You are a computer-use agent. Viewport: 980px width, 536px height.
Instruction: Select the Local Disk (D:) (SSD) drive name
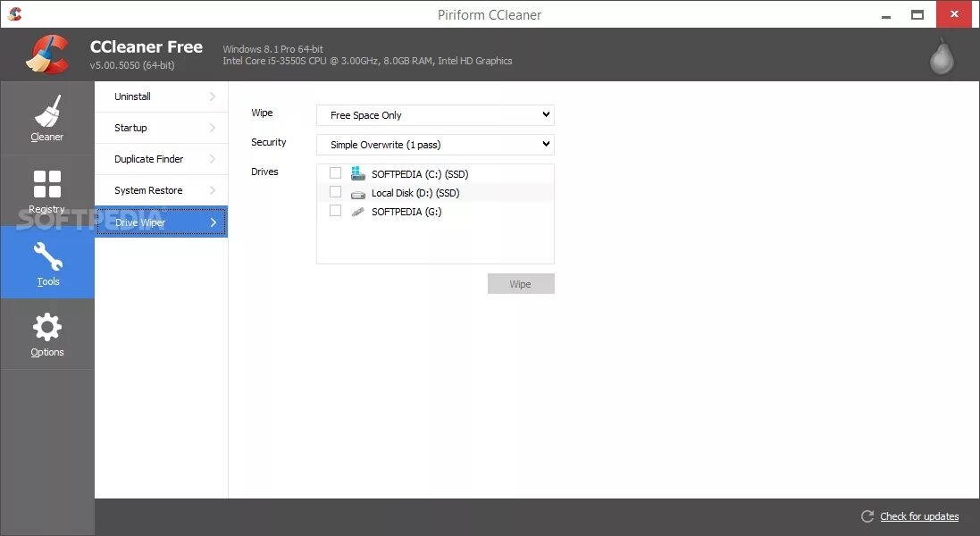coord(415,193)
